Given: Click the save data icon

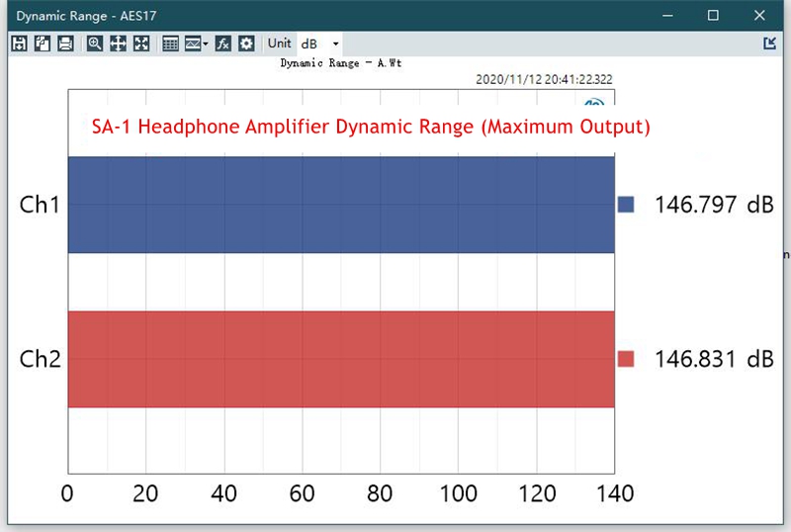Looking at the screenshot, I should [19, 44].
